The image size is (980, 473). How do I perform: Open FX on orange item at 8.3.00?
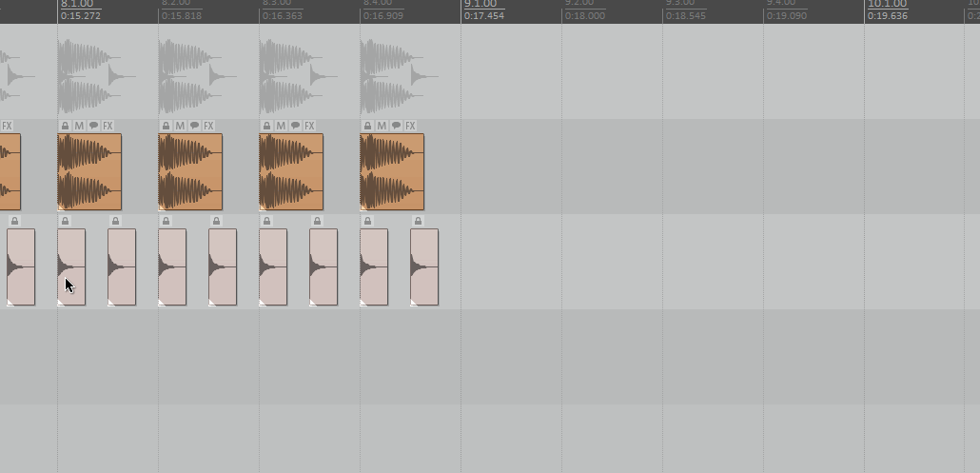[309, 127]
